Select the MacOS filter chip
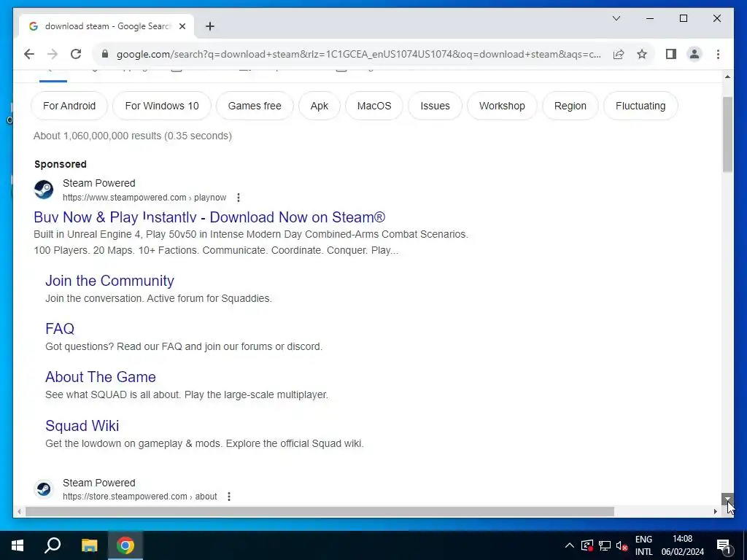This screenshot has height=560, width=747. 374,106
